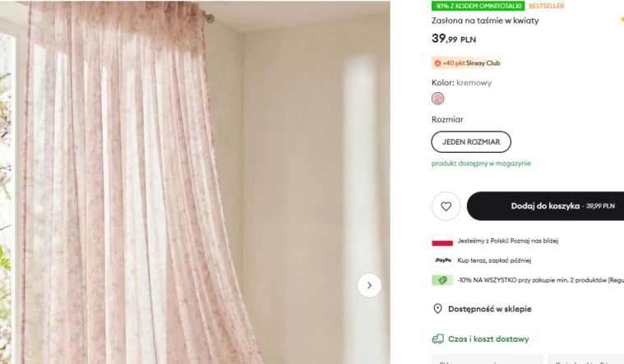Screen dimensions: 624x364
Task: Click Dodaj do koszyka button
Action: pos(545,206)
